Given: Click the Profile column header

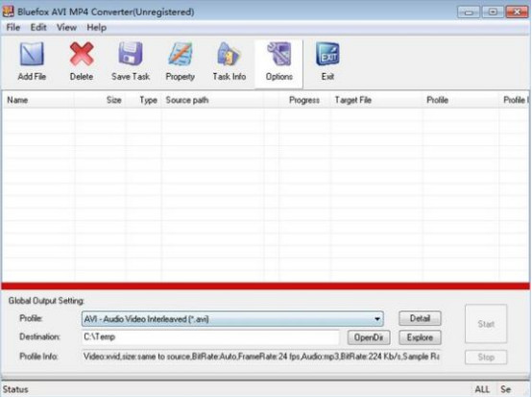Looking at the screenshot, I should pos(461,100).
